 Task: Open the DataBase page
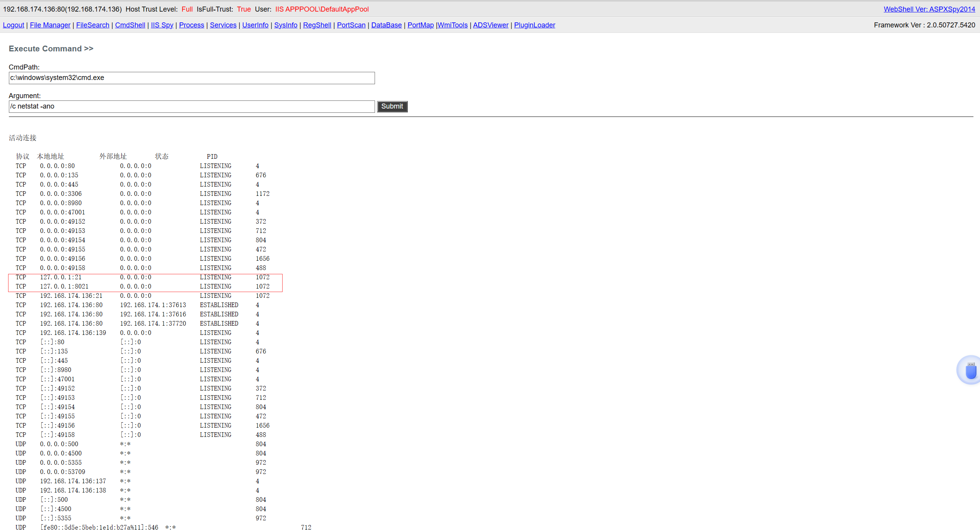(x=386, y=25)
